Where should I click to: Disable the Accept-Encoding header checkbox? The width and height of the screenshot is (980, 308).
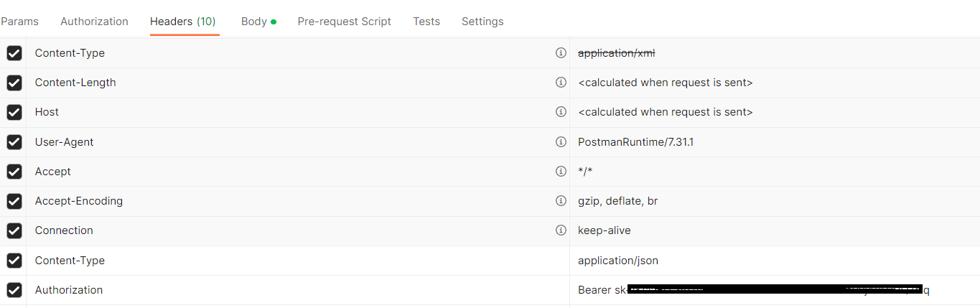click(14, 201)
